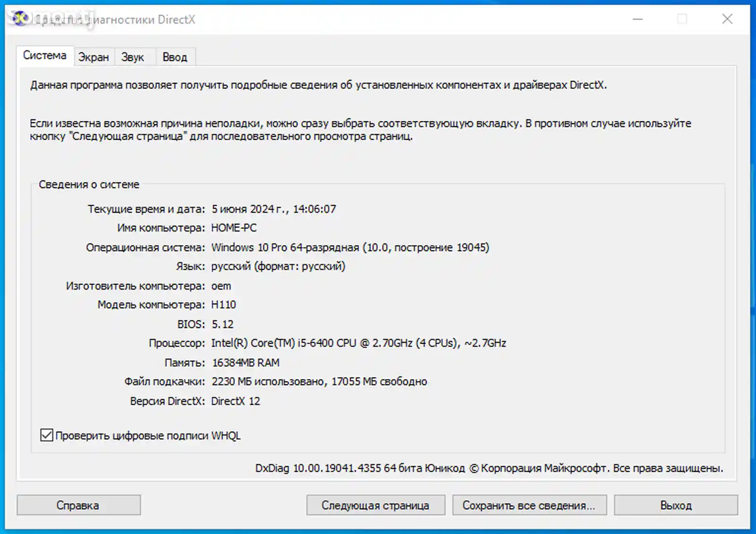The width and height of the screenshot is (756, 534).
Task: Click the Версия DirectX label
Action: coord(168,401)
